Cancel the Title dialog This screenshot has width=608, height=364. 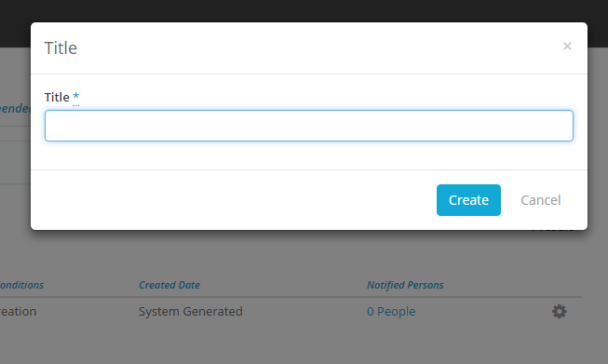[541, 200]
